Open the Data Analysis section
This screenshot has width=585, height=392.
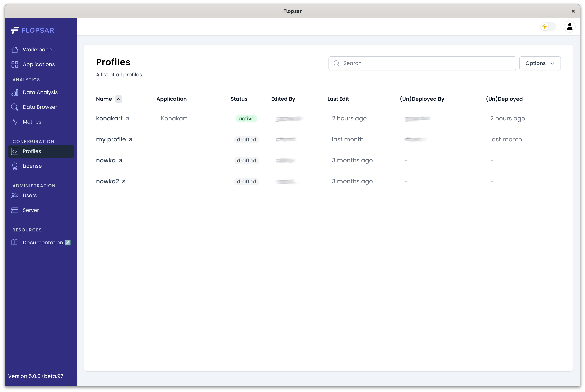[x=40, y=92]
